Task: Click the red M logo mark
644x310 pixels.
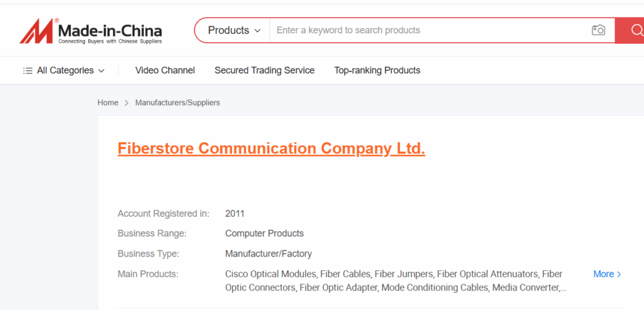Action: coord(36,31)
